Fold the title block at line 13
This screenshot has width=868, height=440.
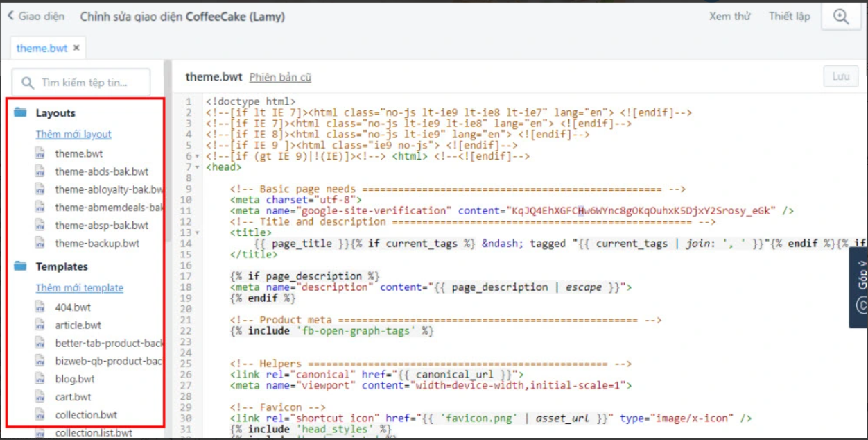[198, 233]
